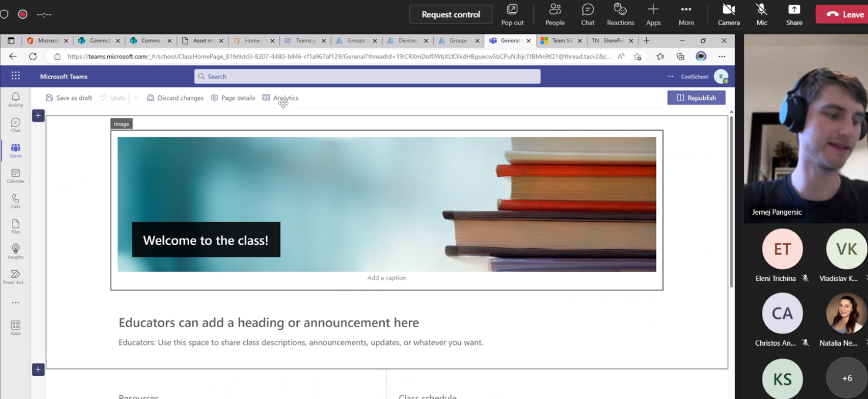Click the page vertical scrollbar
This screenshot has height=399, width=868.
pyautogui.click(x=731, y=202)
